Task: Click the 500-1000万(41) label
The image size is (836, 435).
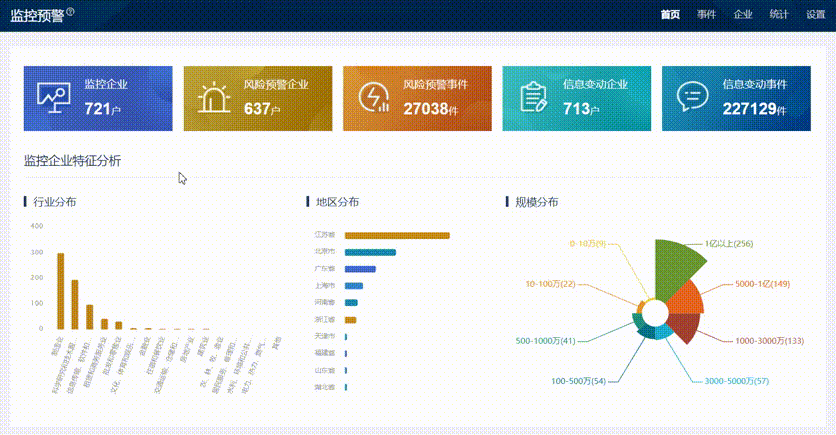Action: click(x=545, y=341)
